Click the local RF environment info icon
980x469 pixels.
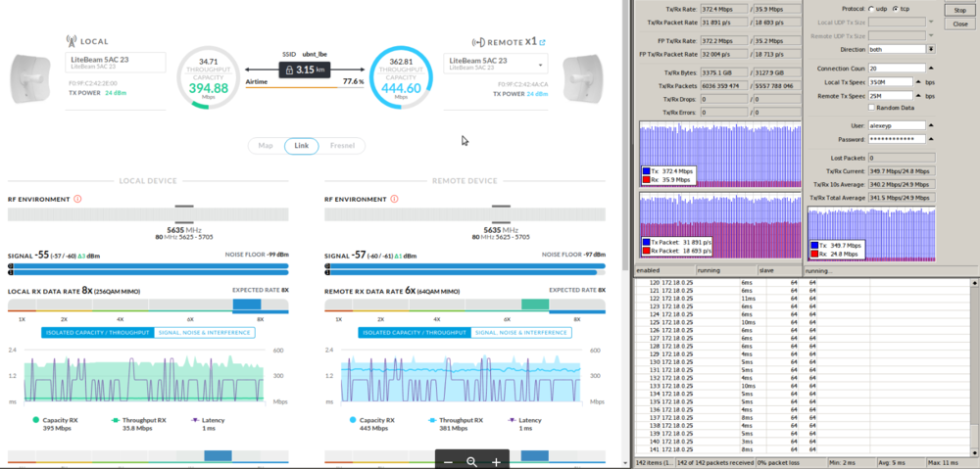77,199
